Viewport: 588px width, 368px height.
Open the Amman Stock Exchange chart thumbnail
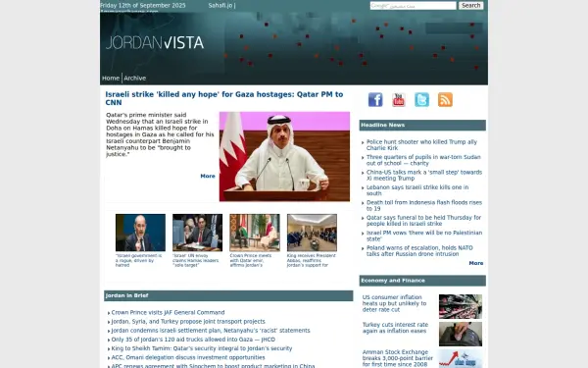click(x=461, y=358)
